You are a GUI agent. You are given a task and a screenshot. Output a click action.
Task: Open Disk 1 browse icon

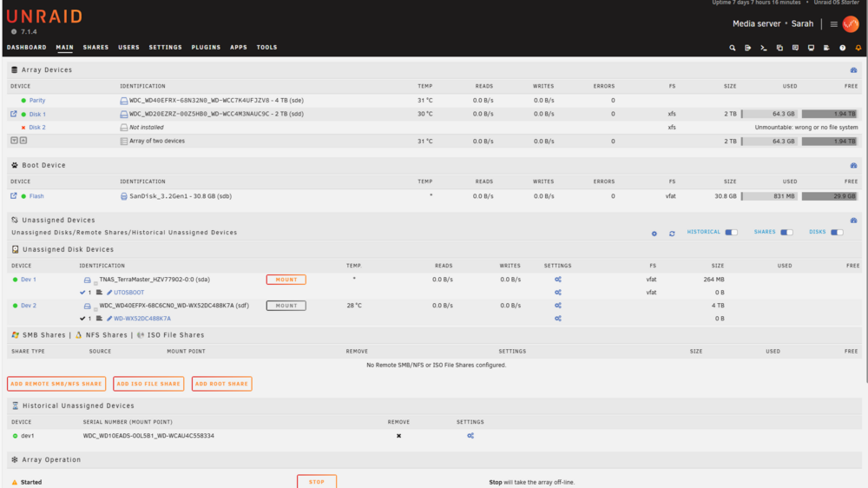[x=13, y=114]
